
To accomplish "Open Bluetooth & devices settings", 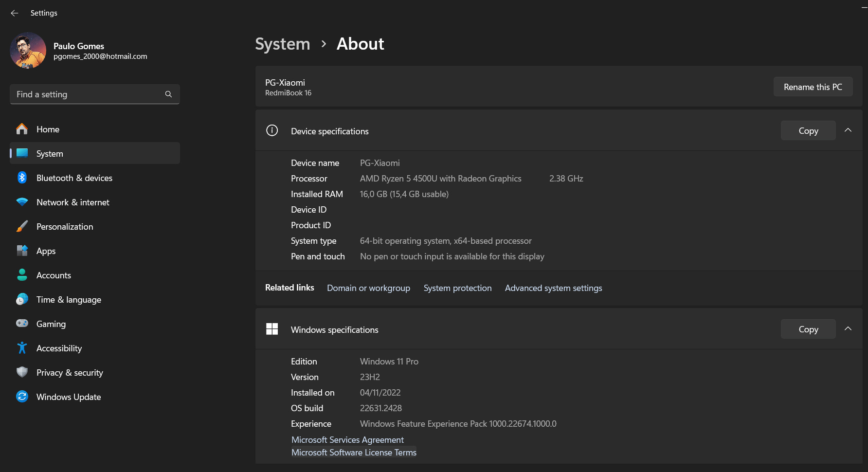I will pos(95,178).
